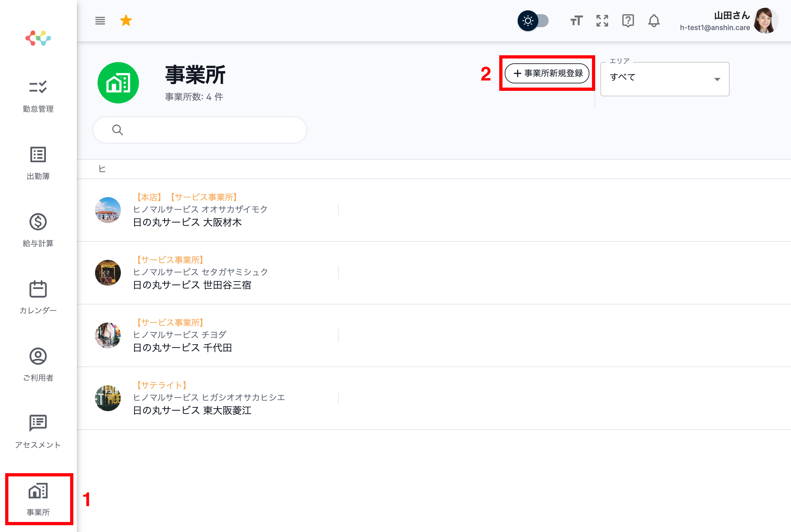Viewport: 791px width, 532px height.
Task: Open the help menu with the question mark icon
Action: click(x=628, y=21)
